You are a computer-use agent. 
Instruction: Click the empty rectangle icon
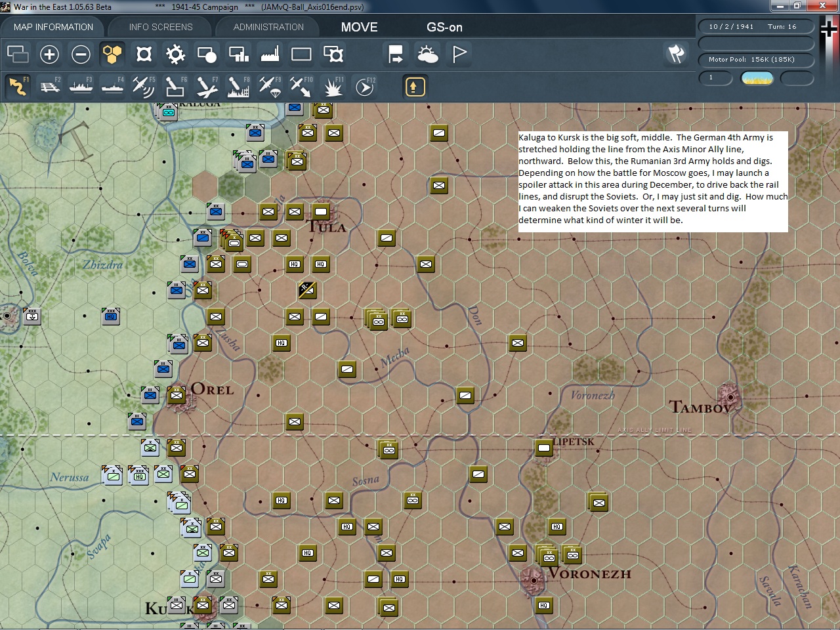(301, 54)
